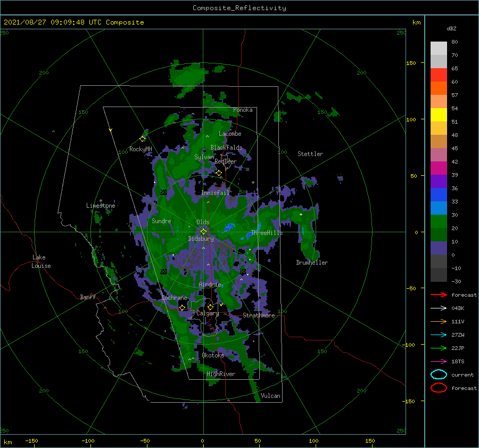Viewport: 479px width, 448px height.
Task: Select the green 22JP arrow legend icon
Action: (x=439, y=348)
